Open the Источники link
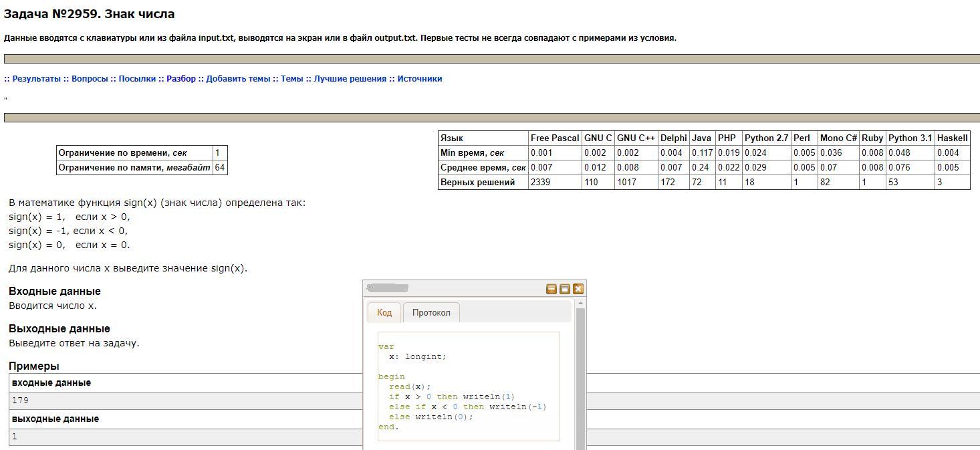The image size is (980, 450). point(420,79)
